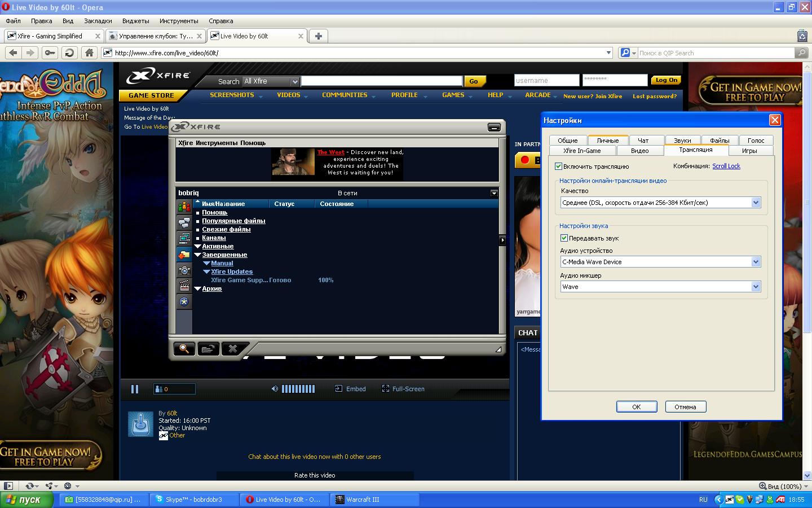Click the magnifier search button in Xfire client

click(x=184, y=349)
